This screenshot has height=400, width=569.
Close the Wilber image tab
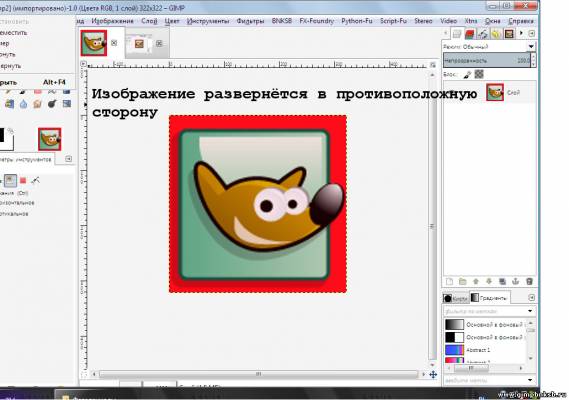point(114,43)
